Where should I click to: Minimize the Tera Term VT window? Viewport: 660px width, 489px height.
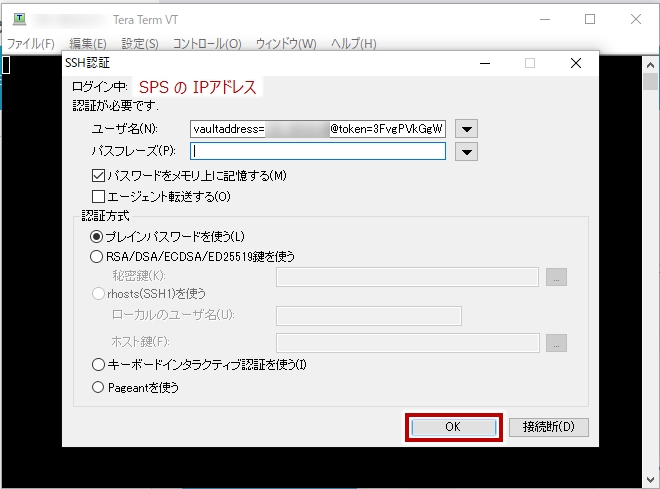point(545,19)
